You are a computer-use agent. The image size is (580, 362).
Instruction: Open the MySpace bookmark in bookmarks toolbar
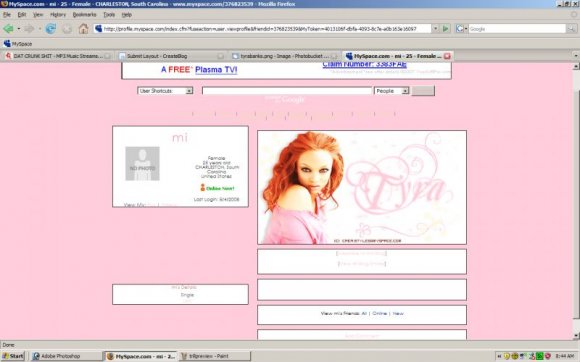[18, 44]
